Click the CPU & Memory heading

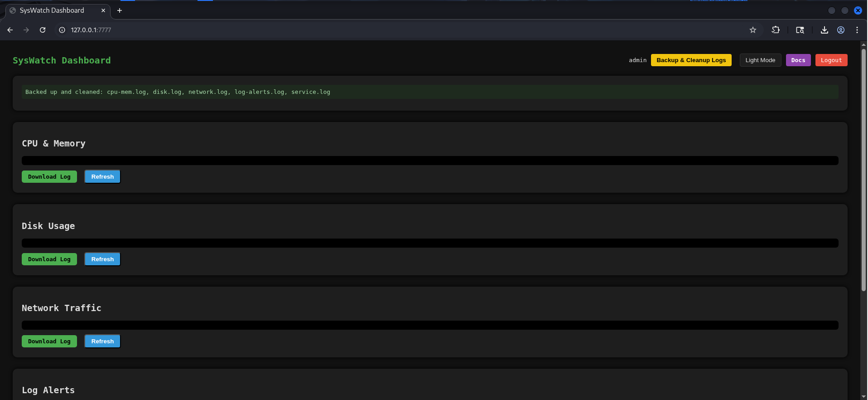(x=53, y=143)
